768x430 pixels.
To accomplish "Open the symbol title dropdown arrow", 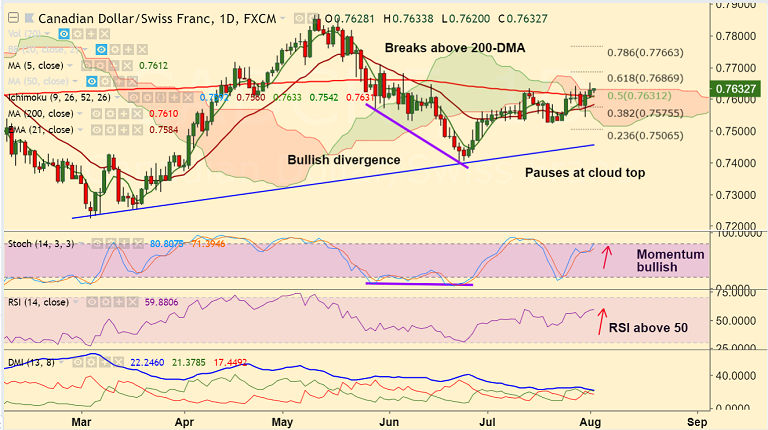I will tap(283, 18).
